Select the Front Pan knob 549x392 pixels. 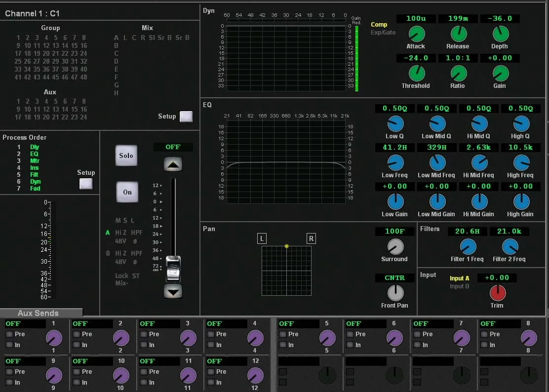[395, 293]
